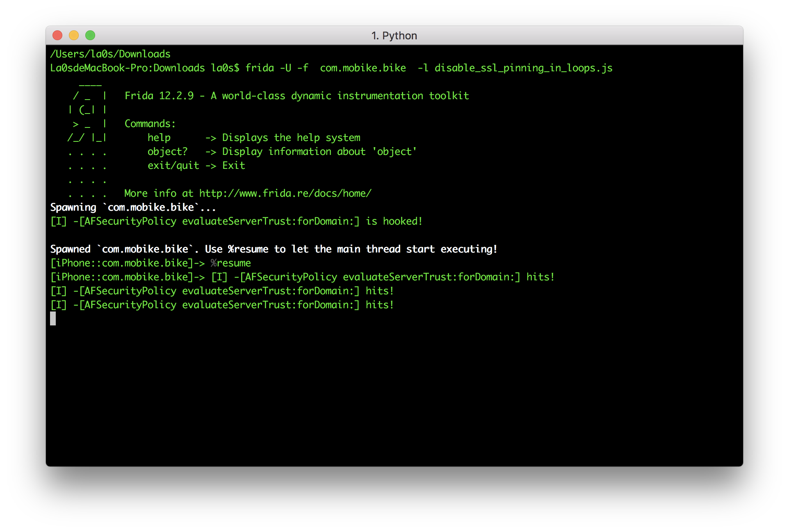Click the yellow minimize window button
Image resolution: width=789 pixels, height=532 pixels.
[74, 36]
